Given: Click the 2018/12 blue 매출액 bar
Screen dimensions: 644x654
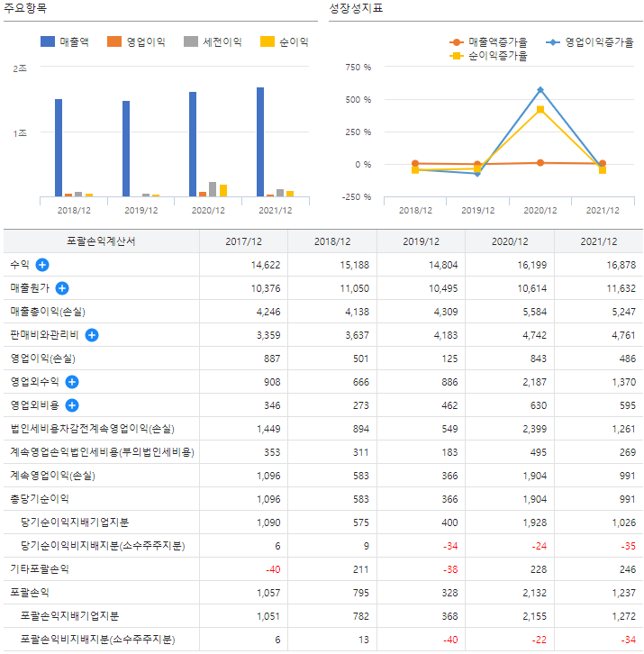Looking at the screenshot, I should (x=59, y=148).
